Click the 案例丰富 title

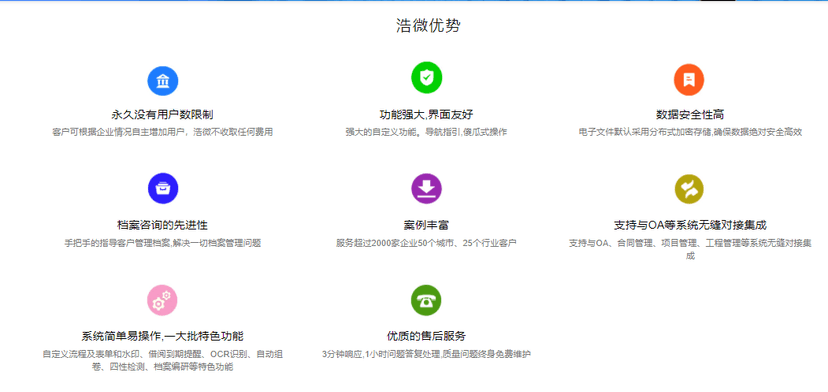click(x=426, y=225)
